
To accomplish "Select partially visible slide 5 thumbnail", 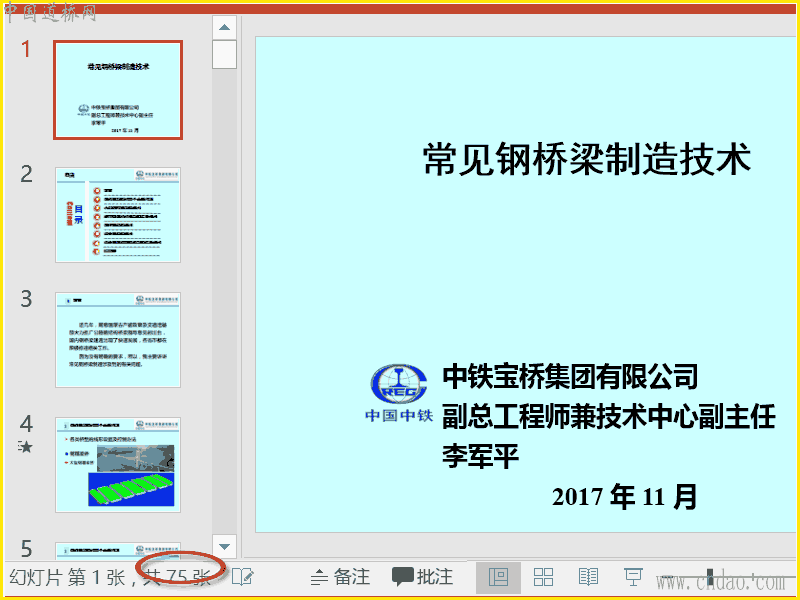I will 118,551.
